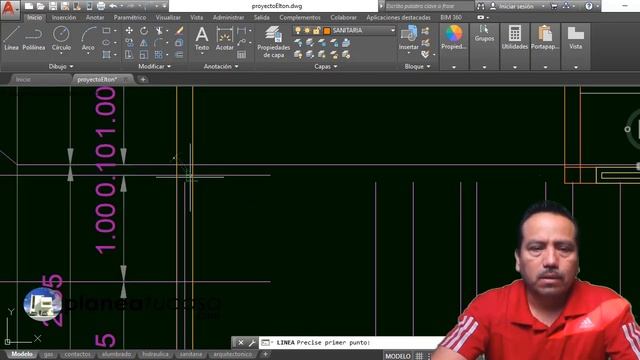640x360 pixels.
Task: Expand the Capas panel
Action: pyautogui.click(x=326, y=66)
